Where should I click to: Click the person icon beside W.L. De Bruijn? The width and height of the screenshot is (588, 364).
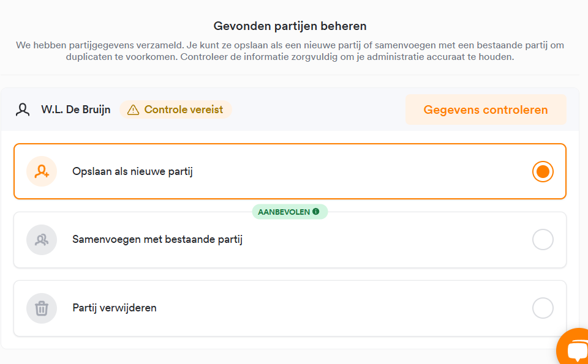click(23, 110)
